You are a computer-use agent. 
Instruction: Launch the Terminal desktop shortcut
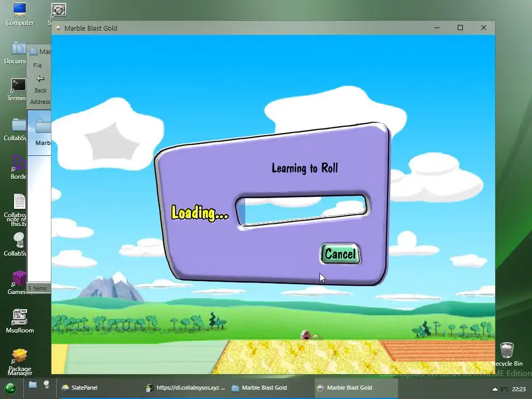(x=17, y=89)
